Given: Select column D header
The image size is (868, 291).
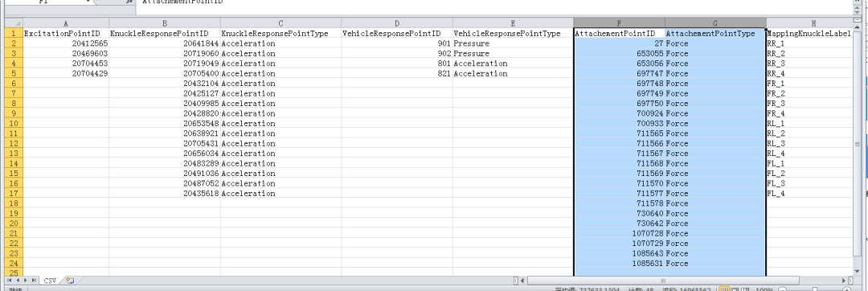Looking at the screenshot, I should [396, 23].
